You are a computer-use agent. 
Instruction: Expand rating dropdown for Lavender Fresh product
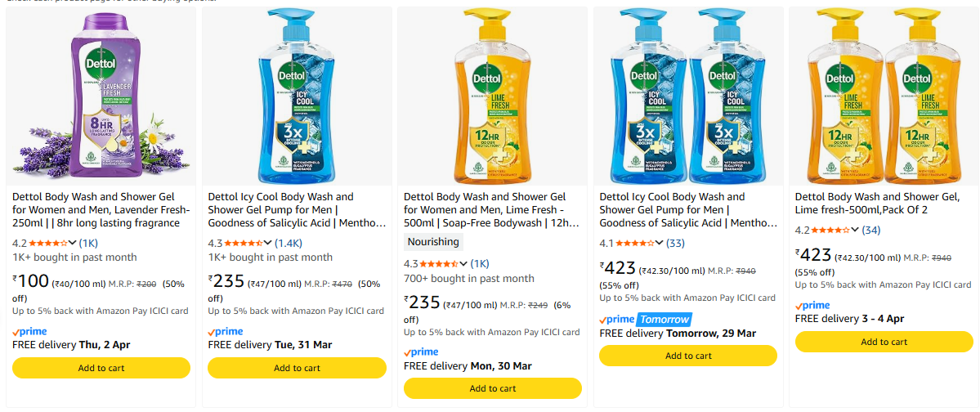coord(73,243)
